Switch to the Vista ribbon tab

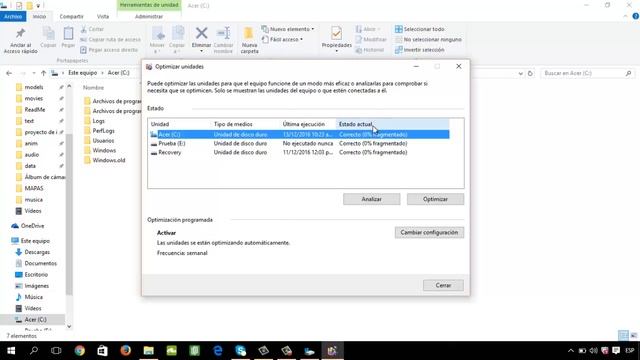click(103, 16)
